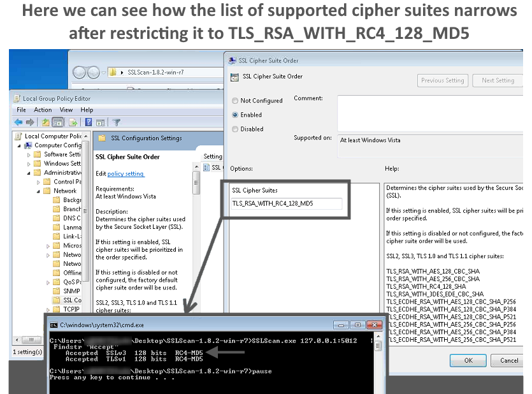The width and height of the screenshot is (532, 394).
Task: Toggle the Show/Hide Console Tree toolbar icon
Action: [57, 122]
